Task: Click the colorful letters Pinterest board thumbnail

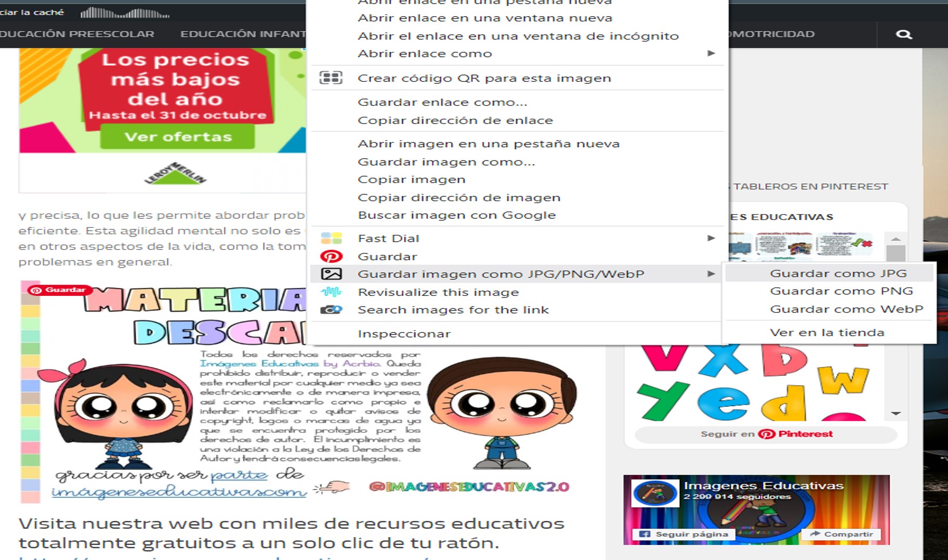Action: coord(753,383)
